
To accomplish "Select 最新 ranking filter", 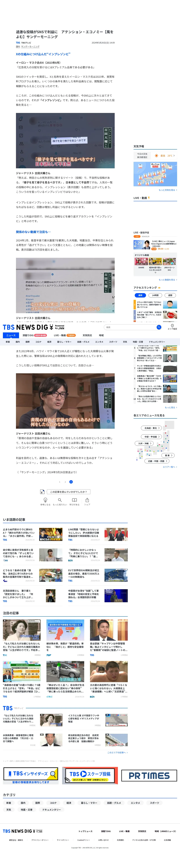I will (140, 295).
